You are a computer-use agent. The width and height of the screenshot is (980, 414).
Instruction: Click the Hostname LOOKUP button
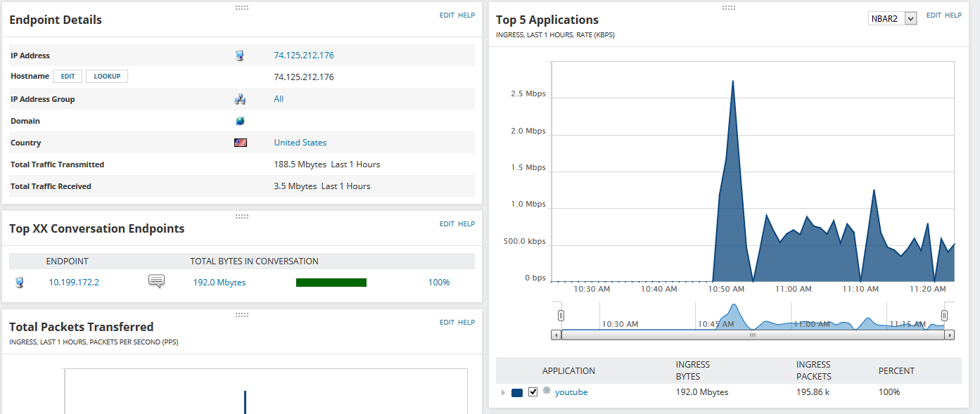coord(107,76)
